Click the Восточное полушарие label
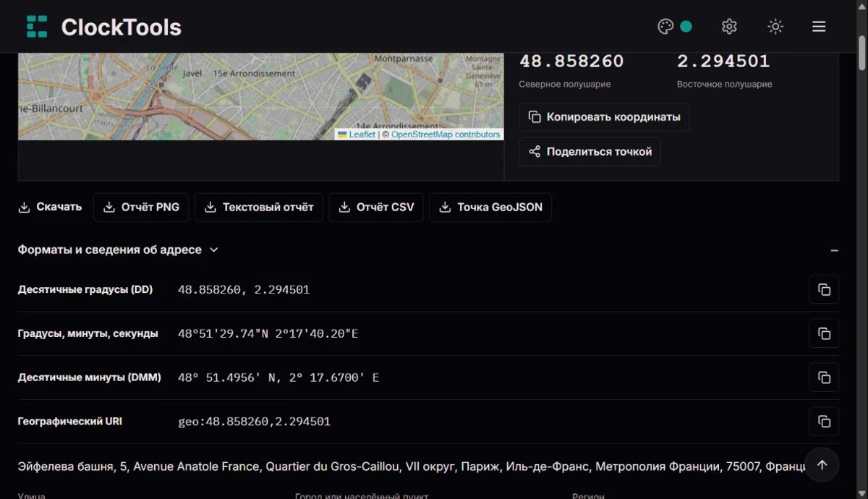The height and width of the screenshot is (499, 868). point(725,85)
